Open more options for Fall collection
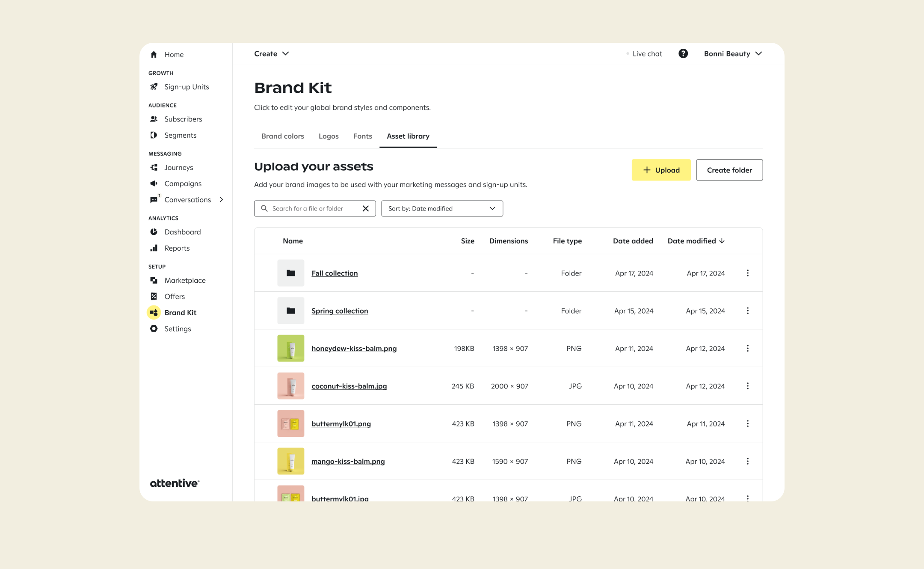Image resolution: width=924 pixels, height=569 pixels. 747,273
